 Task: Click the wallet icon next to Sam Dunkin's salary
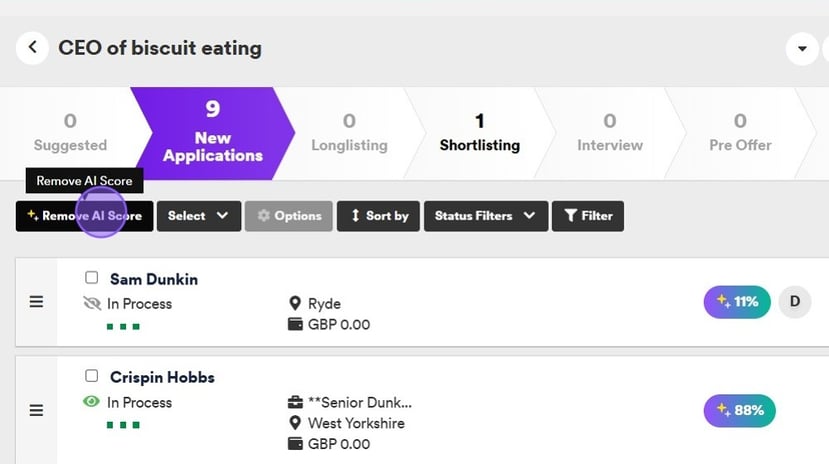pos(295,324)
